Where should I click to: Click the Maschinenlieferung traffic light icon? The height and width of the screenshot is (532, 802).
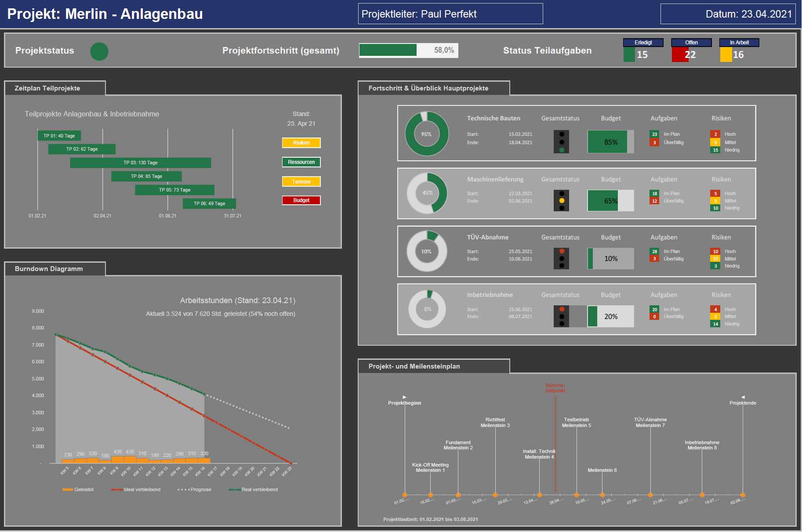(x=561, y=200)
